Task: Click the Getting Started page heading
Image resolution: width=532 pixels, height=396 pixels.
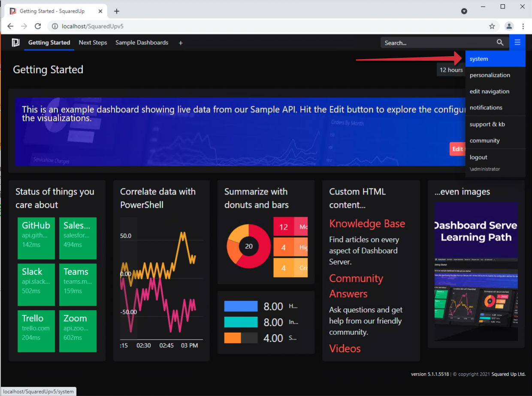Action: (x=48, y=70)
